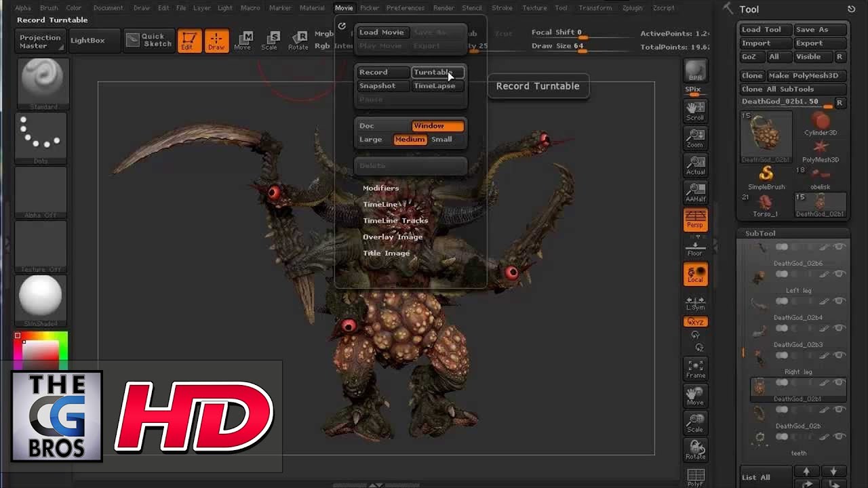Toggle Perspective (Persp) view

click(x=695, y=220)
